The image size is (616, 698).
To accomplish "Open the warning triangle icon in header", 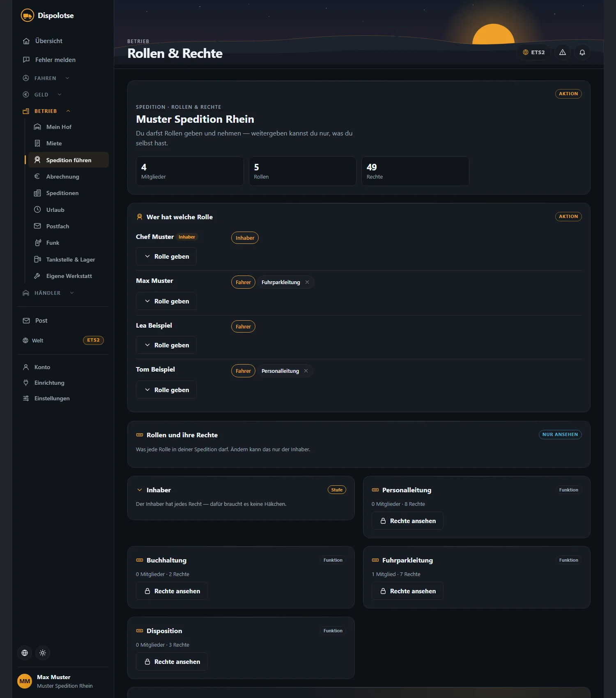I will coord(563,53).
